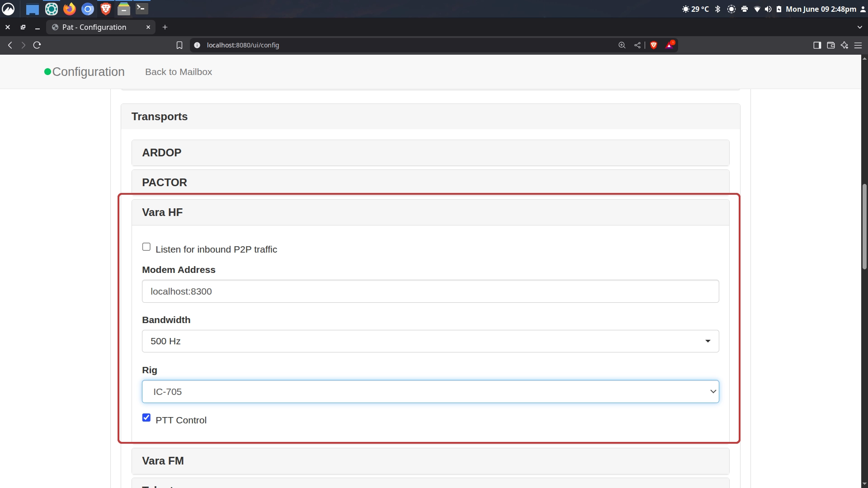The width and height of the screenshot is (868, 488).
Task: Open the desktop/file manager icon in the panel
Action: click(33, 9)
